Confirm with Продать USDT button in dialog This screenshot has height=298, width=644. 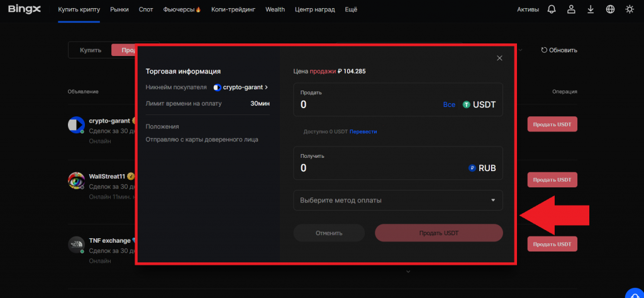click(x=439, y=233)
